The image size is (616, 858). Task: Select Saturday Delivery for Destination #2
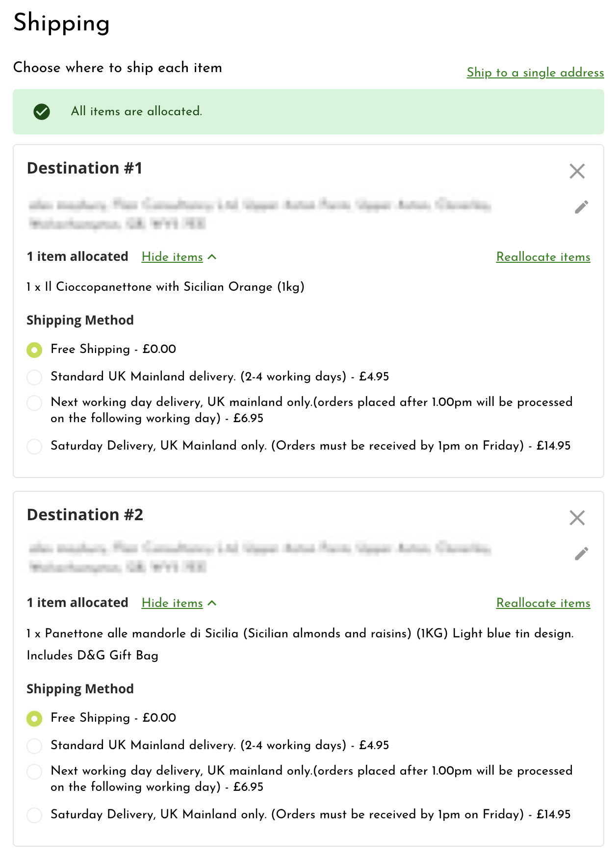coord(34,815)
